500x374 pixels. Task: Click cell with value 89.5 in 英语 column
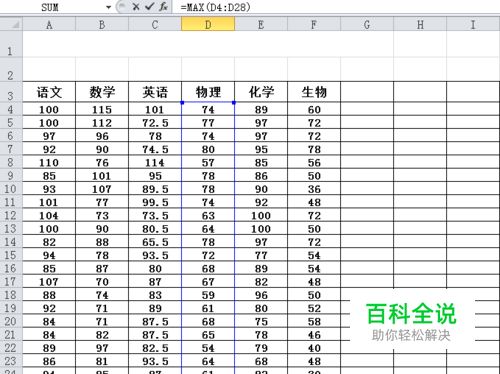(155, 189)
